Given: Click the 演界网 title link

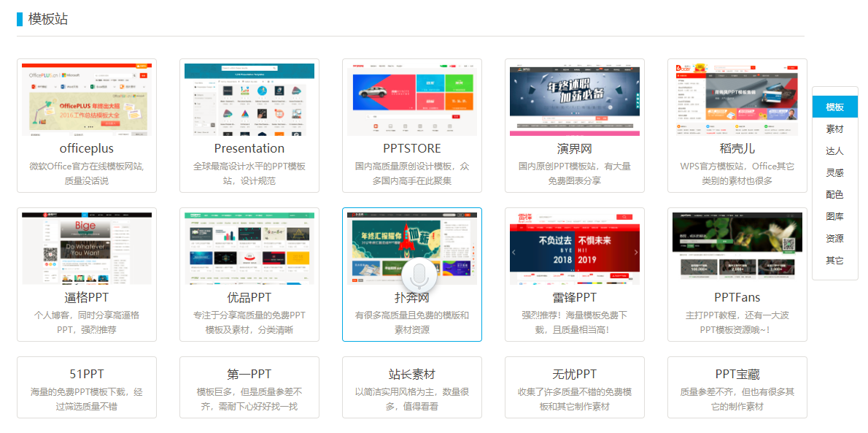Looking at the screenshot, I should tap(575, 148).
